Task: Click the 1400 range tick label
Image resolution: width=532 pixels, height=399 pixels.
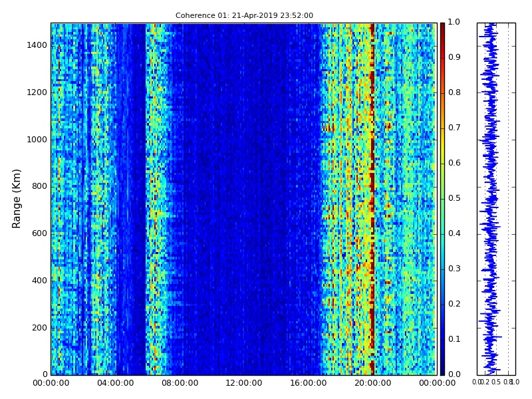Action: pyautogui.click(x=37, y=45)
